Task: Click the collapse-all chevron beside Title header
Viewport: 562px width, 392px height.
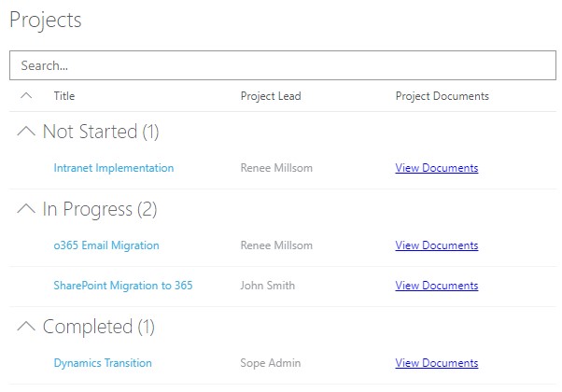Action: (26, 95)
